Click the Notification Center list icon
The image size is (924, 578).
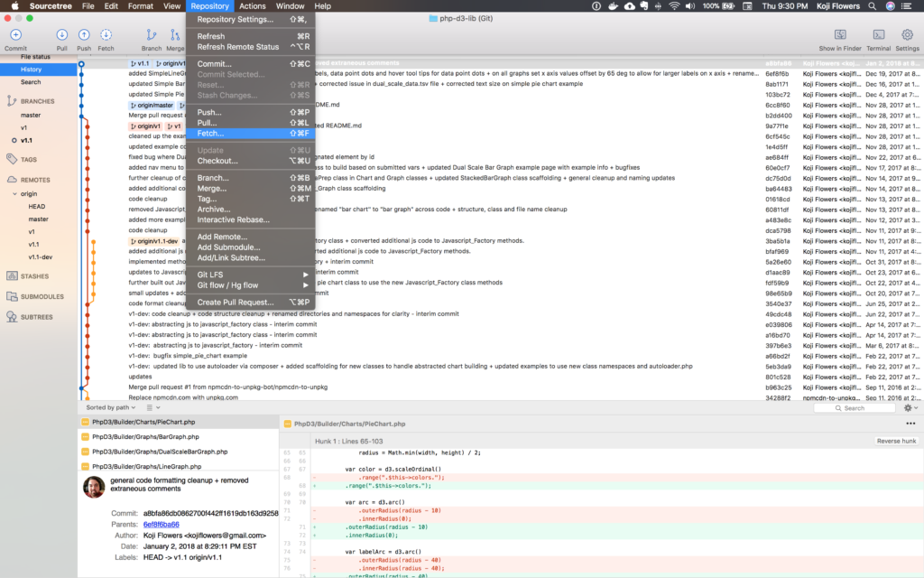coord(907,6)
